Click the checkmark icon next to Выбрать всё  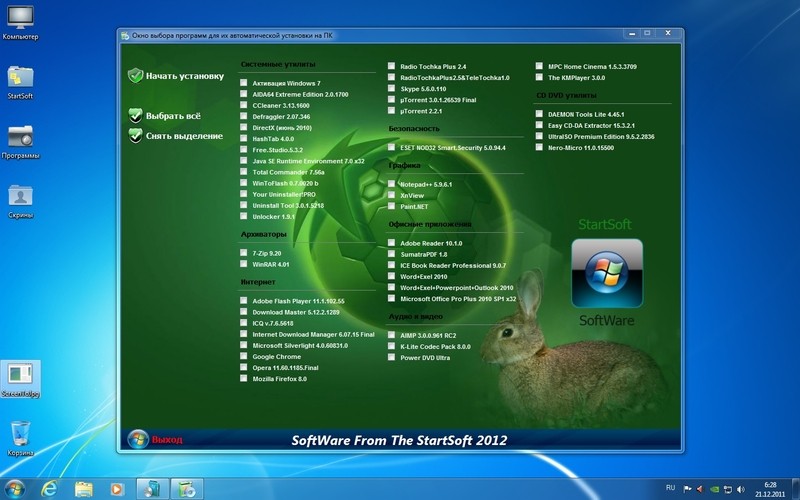coord(135,115)
